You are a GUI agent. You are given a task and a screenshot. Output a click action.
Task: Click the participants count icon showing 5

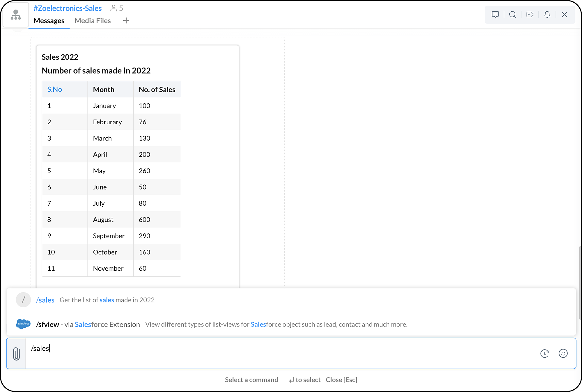(x=117, y=8)
